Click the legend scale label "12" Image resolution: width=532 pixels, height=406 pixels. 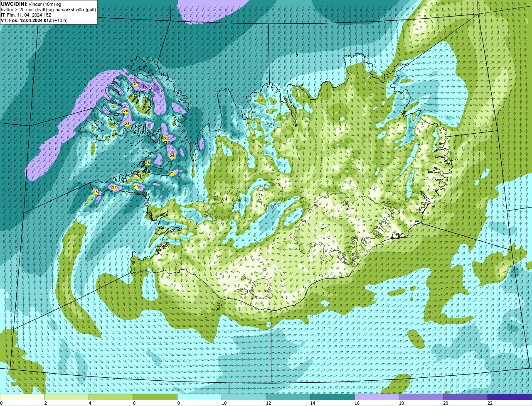(x=268, y=403)
